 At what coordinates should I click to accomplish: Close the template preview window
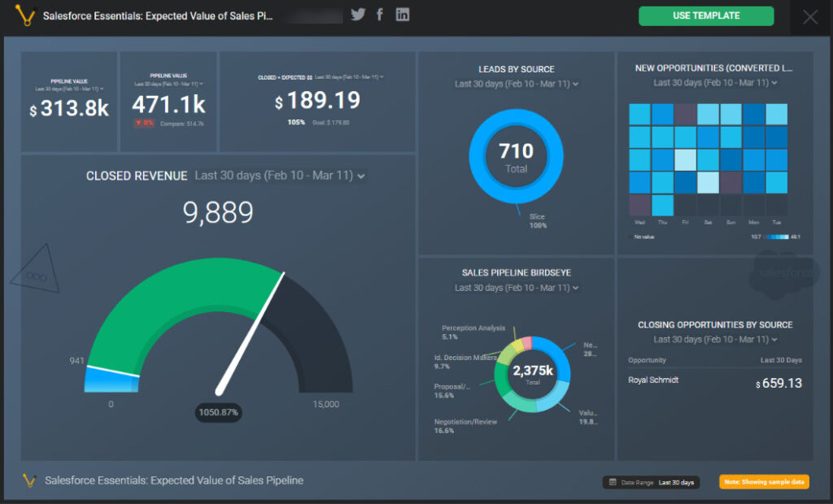tap(810, 17)
